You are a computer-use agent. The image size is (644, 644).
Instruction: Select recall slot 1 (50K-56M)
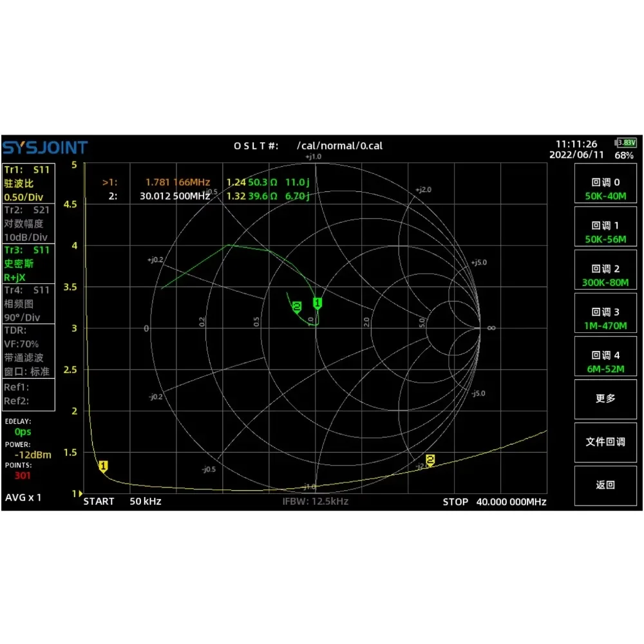(x=605, y=226)
